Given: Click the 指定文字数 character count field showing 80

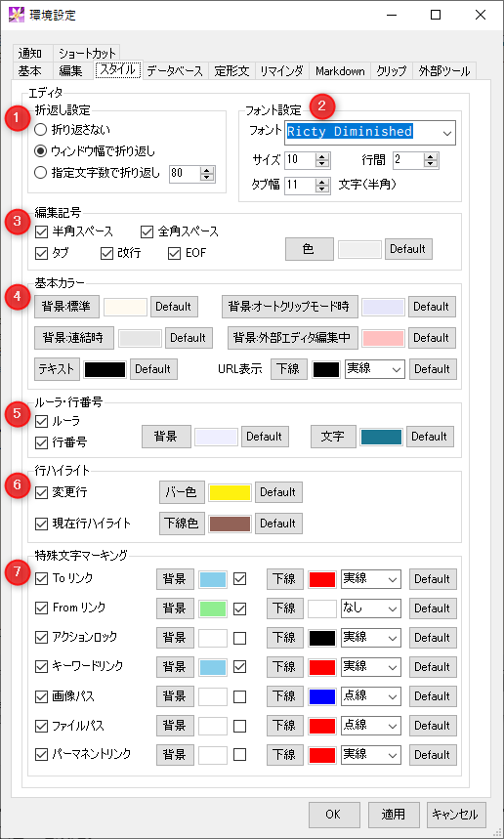Looking at the screenshot, I should [184, 173].
